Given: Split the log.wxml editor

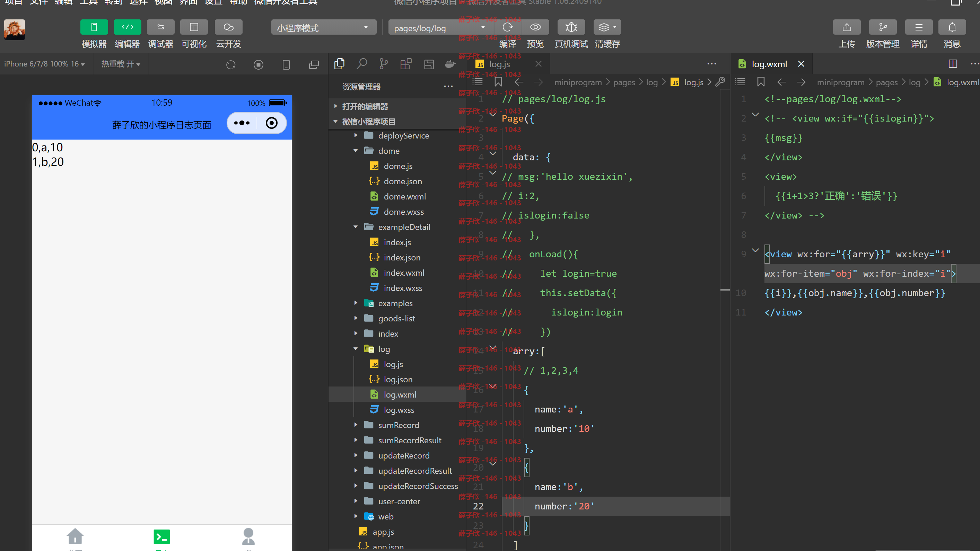Looking at the screenshot, I should click(953, 64).
